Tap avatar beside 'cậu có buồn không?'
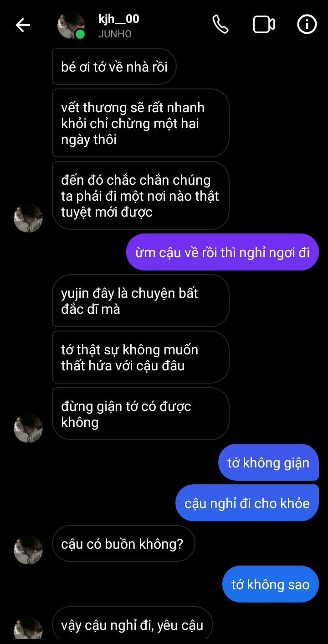328x644 pixels. 28,550
